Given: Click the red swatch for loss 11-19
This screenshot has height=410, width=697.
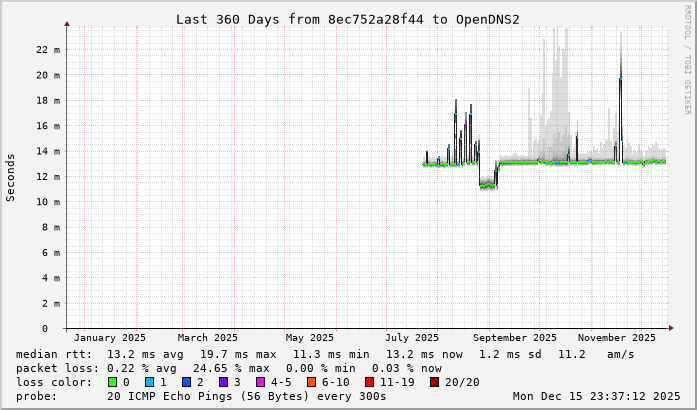Looking at the screenshot, I should tap(371, 382).
